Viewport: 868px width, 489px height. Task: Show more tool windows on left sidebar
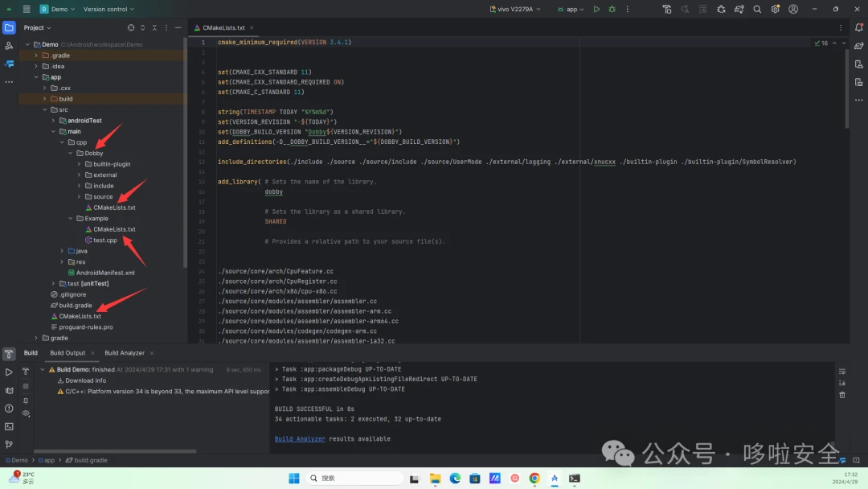tap(9, 82)
